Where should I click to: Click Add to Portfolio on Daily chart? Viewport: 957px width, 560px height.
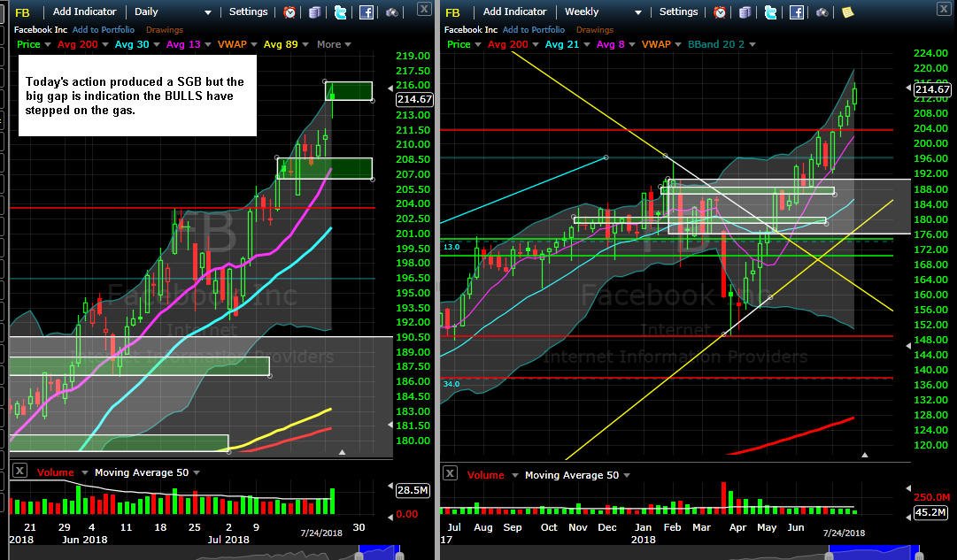click(104, 29)
